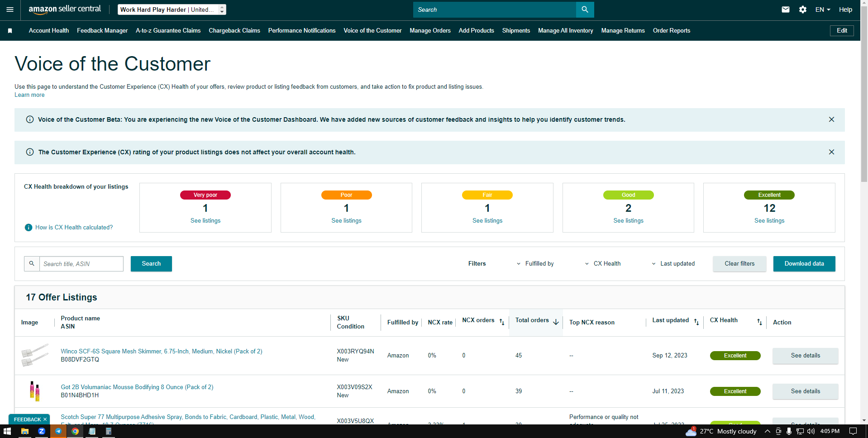868x438 pixels.
Task: Open the messages envelope icon
Action: [x=786, y=10]
